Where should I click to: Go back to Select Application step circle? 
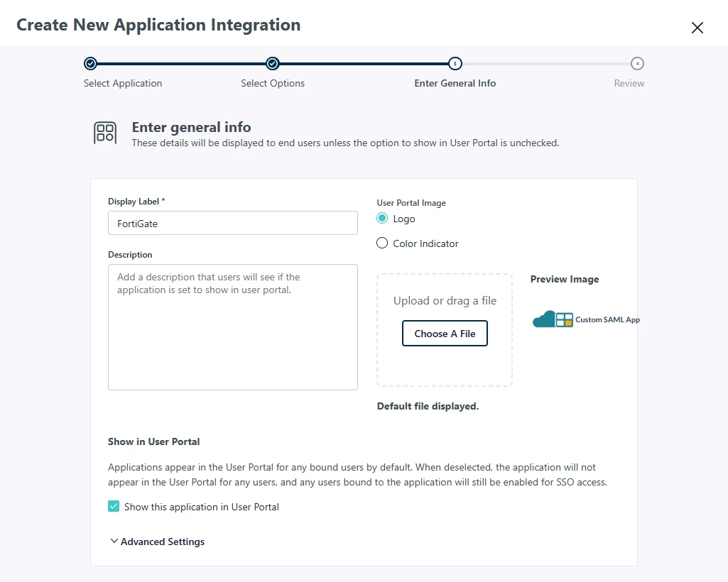pyautogui.click(x=90, y=64)
